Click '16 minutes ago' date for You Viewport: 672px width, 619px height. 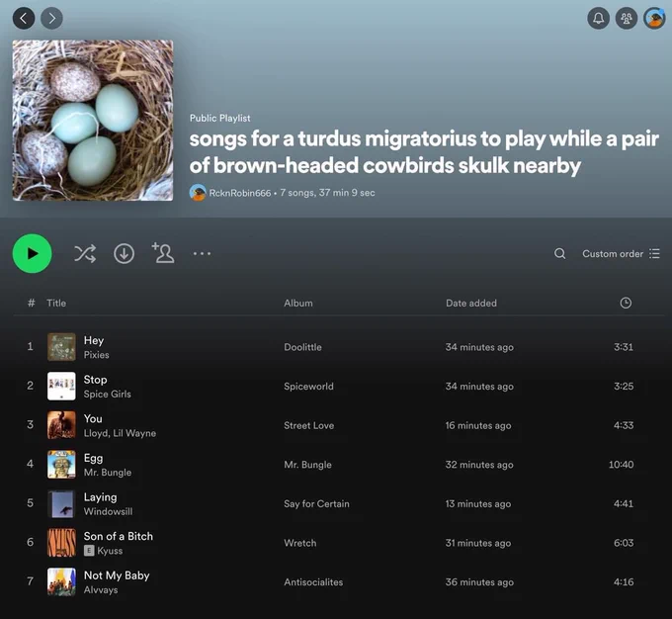pos(478,425)
